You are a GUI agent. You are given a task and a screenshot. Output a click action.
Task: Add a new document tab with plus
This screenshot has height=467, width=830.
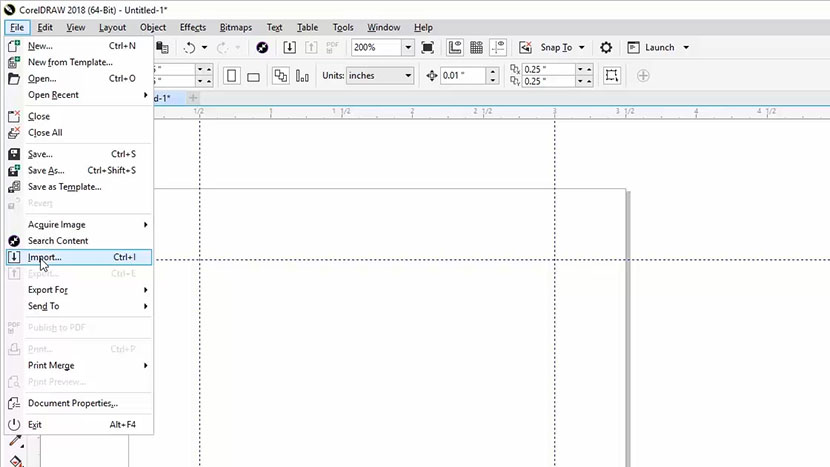point(193,98)
